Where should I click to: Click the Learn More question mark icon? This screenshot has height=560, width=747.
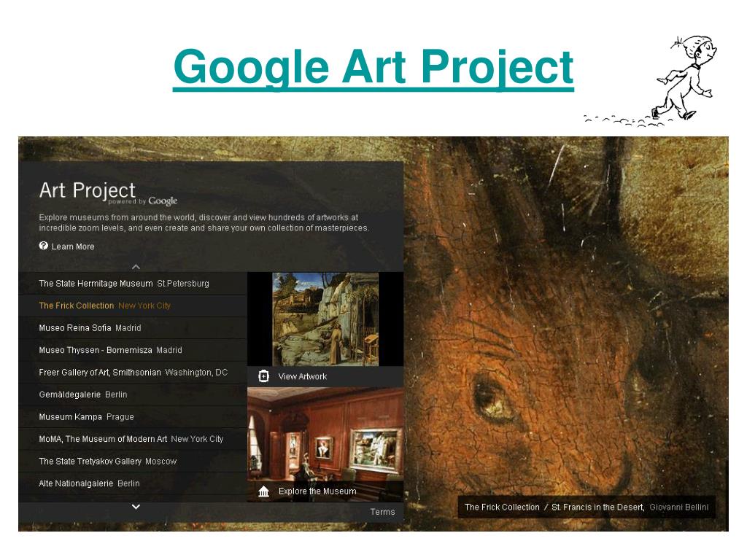click(x=43, y=246)
